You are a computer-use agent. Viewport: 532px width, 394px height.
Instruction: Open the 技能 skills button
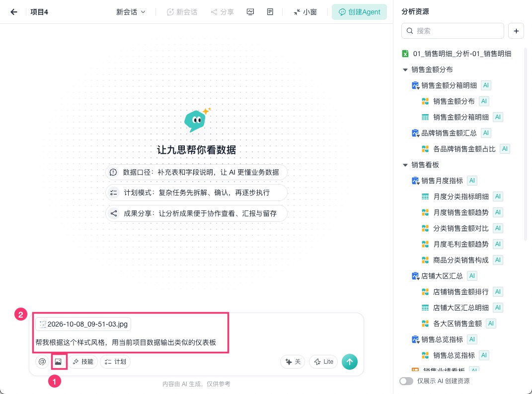click(83, 362)
